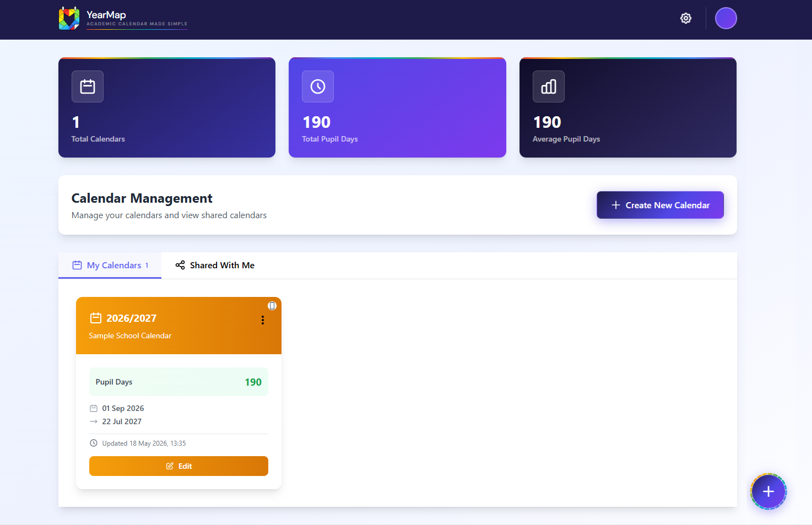812x525 pixels.
Task: Click the small badge icon atop the 2026/2027 card
Action: pos(272,306)
